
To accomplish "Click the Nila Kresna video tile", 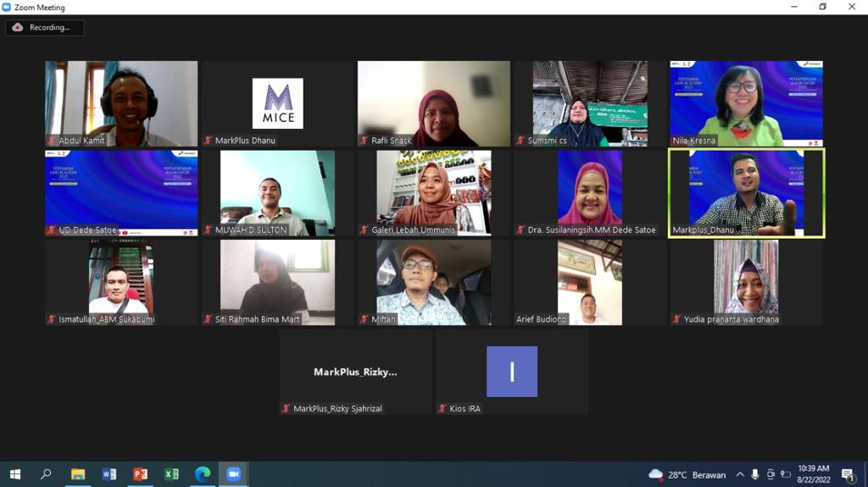I will [746, 103].
